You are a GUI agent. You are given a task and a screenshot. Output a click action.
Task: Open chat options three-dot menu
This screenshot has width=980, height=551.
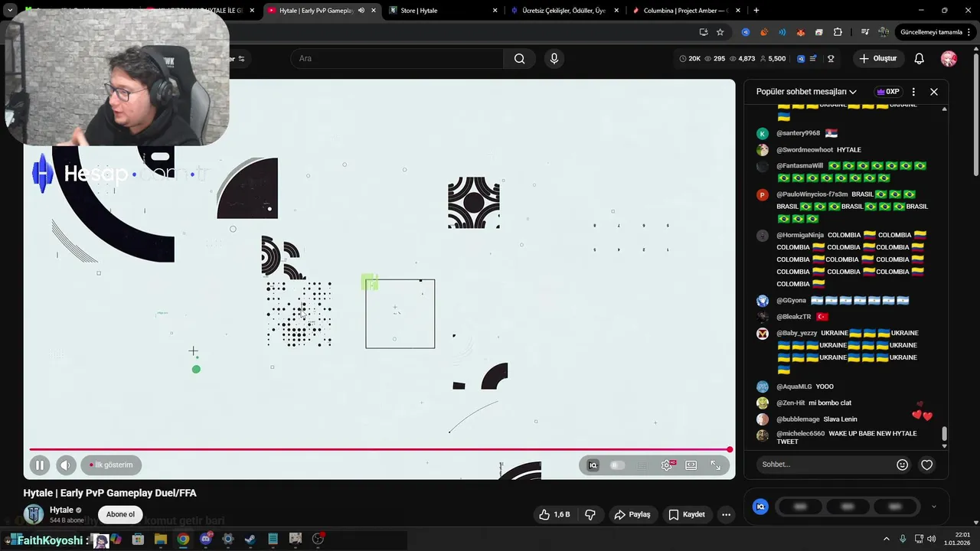[x=913, y=91]
